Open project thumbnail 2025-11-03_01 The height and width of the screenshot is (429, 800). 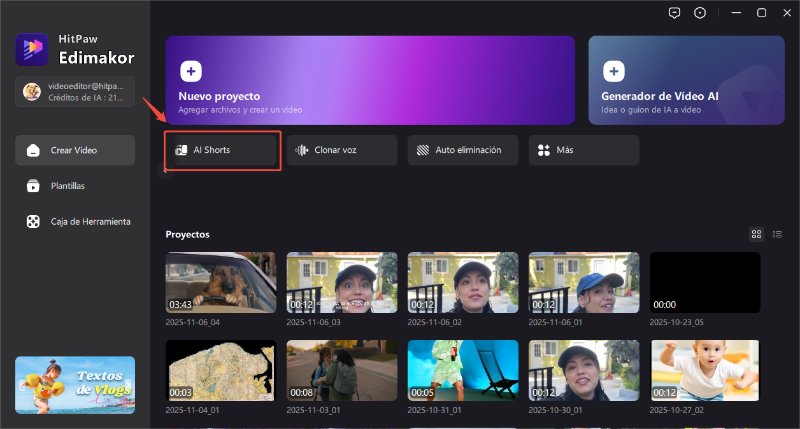pos(342,370)
